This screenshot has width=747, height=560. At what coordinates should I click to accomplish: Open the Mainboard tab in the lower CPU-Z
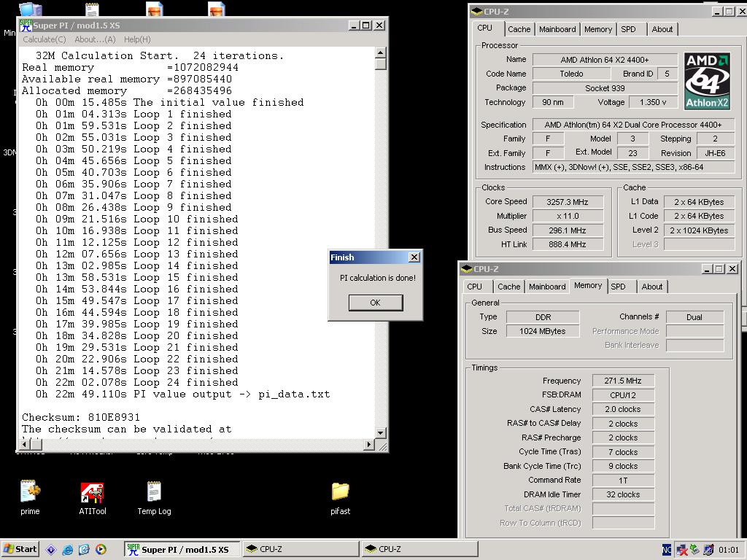pyautogui.click(x=547, y=287)
